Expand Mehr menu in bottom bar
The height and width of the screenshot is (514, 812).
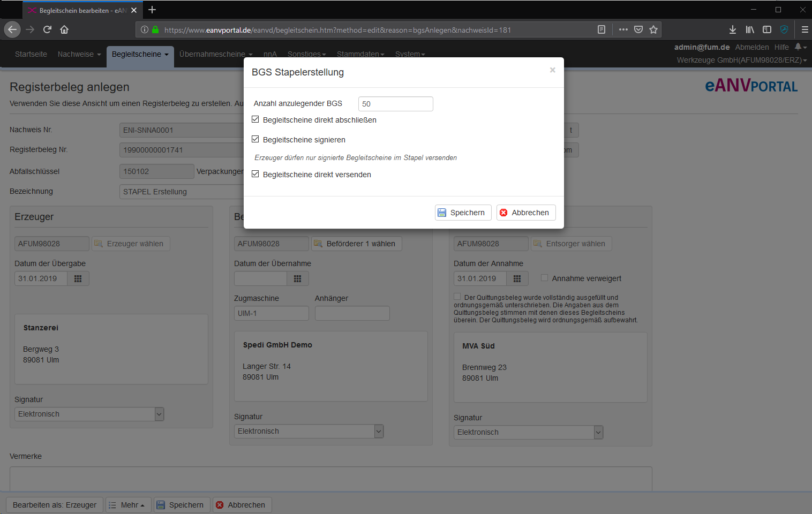tap(129, 505)
